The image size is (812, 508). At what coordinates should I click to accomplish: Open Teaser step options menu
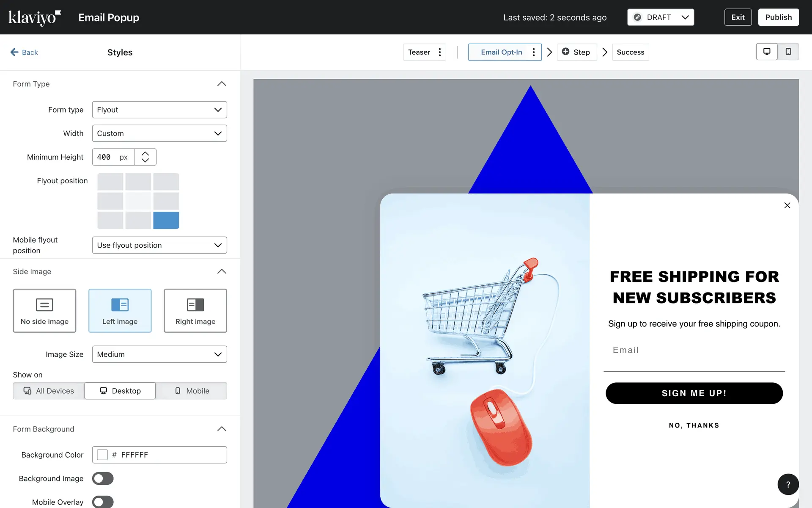coord(440,52)
